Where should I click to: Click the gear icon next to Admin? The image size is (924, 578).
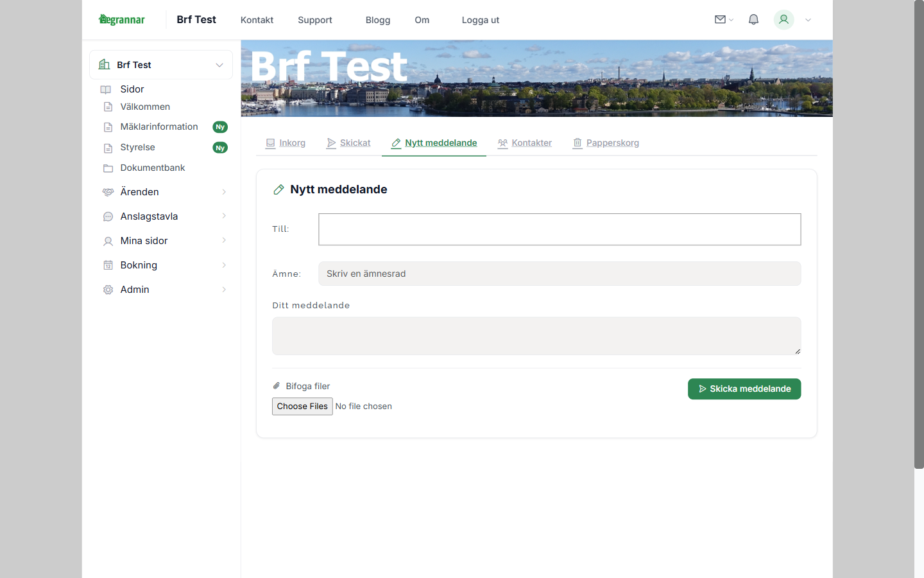coord(108,290)
